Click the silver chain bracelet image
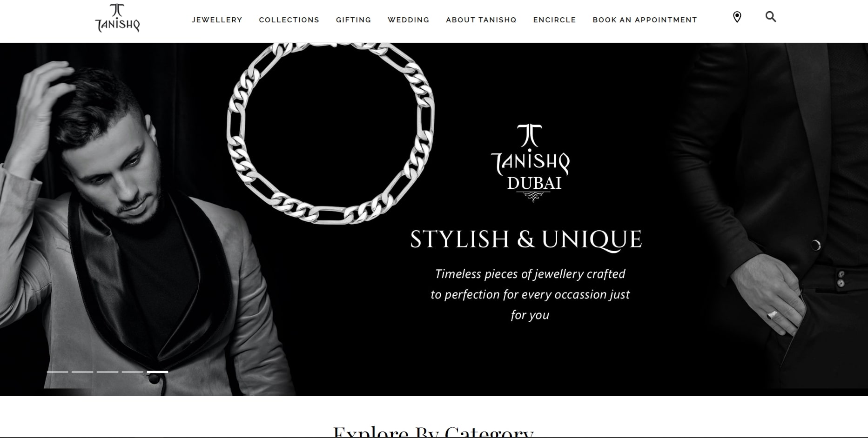 point(330,133)
